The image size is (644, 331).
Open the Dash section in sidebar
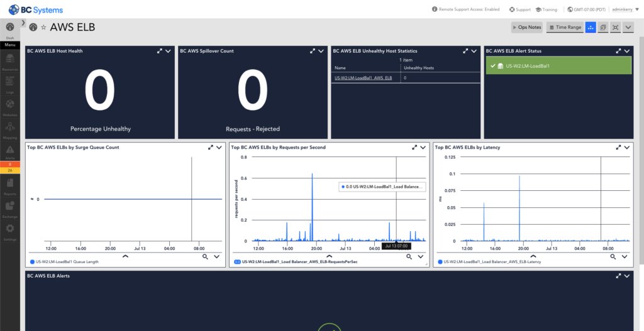coord(10,30)
